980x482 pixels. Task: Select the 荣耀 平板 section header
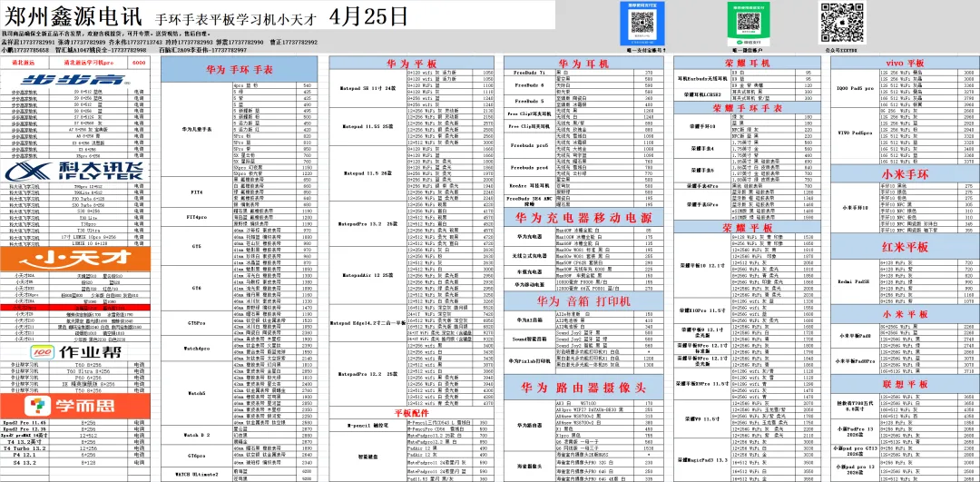pyautogui.click(x=747, y=227)
